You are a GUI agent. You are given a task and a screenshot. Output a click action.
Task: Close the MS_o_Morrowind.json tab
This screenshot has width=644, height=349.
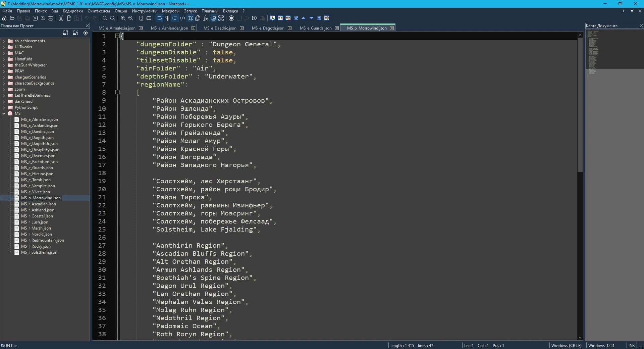coord(392,28)
